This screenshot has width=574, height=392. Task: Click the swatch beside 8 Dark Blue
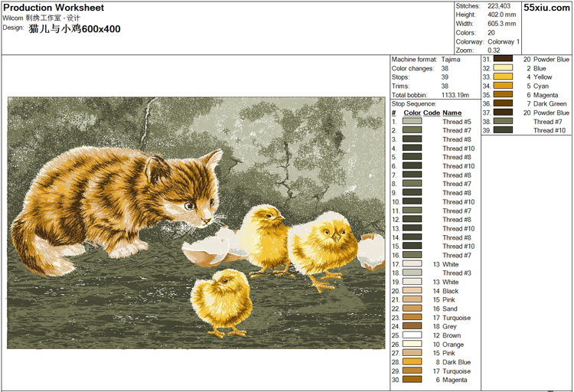tap(412, 362)
